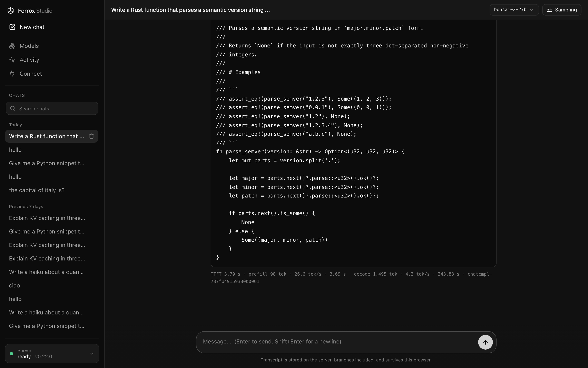Click the New chat pencil icon

[12, 27]
